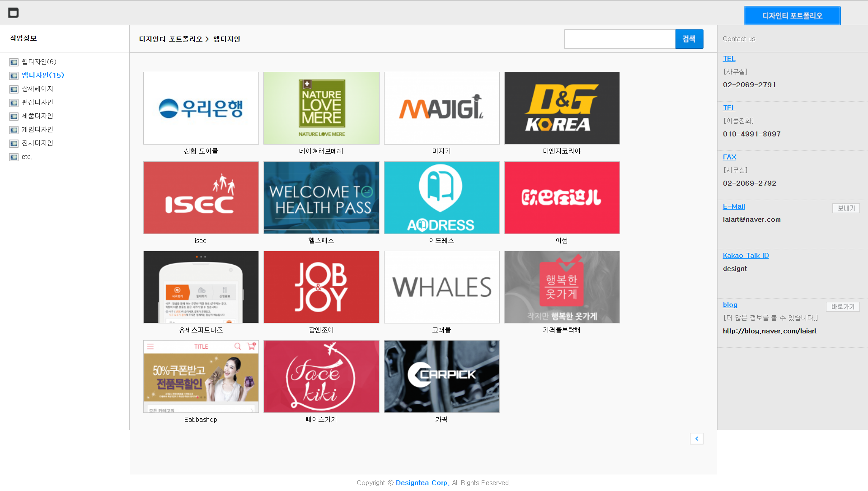Click the square icon in top-left corner
The height and width of the screenshot is (491, 868).
14,13
